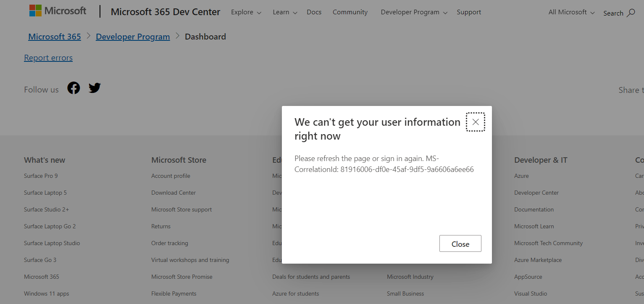The height and width of the screenshot is (304, 644).
Task: Open the Twitter follow icon
Action: coord(95,88)
